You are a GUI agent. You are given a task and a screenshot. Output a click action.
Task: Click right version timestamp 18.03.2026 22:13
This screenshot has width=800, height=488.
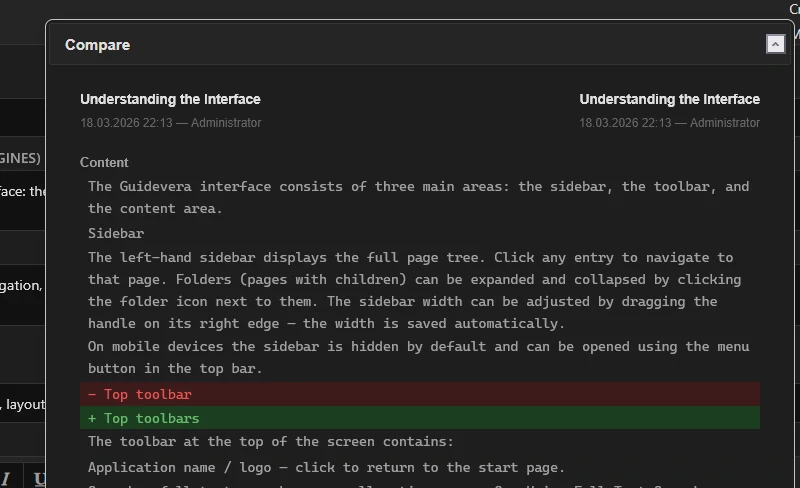coord(625,123)
